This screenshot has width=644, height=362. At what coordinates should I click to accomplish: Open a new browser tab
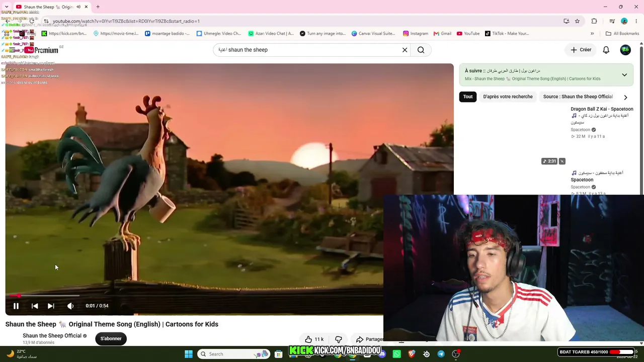(x=98, y=7)
